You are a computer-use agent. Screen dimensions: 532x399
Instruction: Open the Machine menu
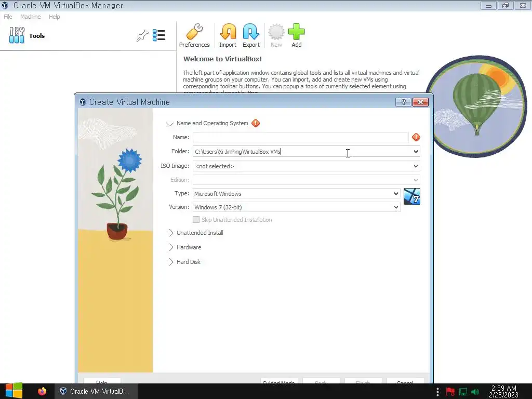click(31, 17)
